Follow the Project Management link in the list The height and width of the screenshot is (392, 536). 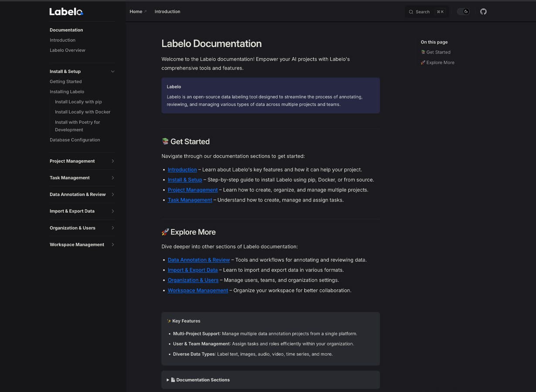(193, 190)
